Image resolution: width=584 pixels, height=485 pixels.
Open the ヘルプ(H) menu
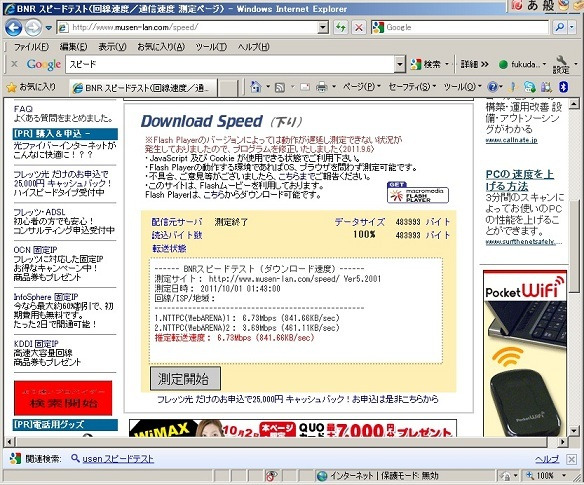[254, 47]
